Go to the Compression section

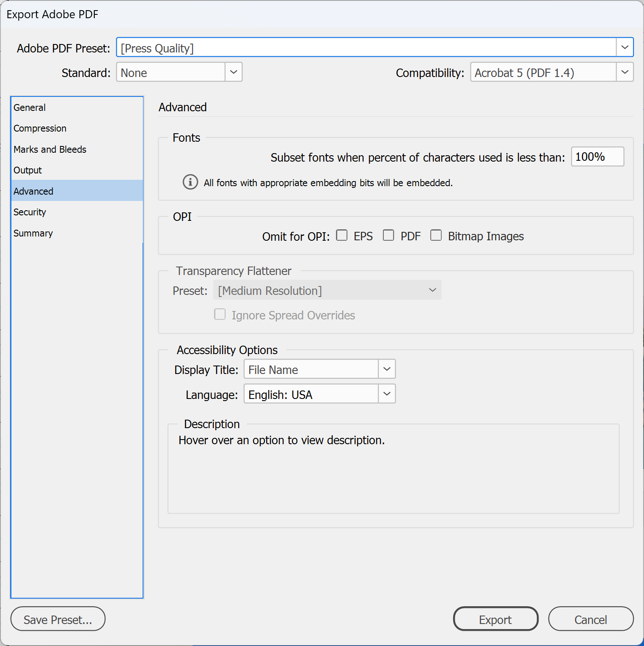[77, 128]
